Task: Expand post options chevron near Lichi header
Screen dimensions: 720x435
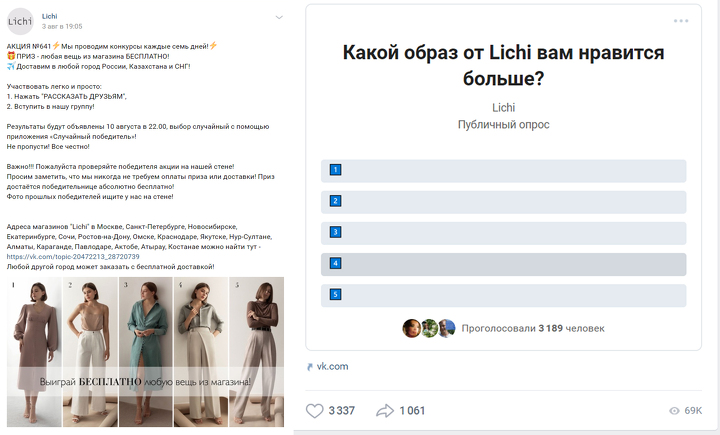Action: pos(279,17)
